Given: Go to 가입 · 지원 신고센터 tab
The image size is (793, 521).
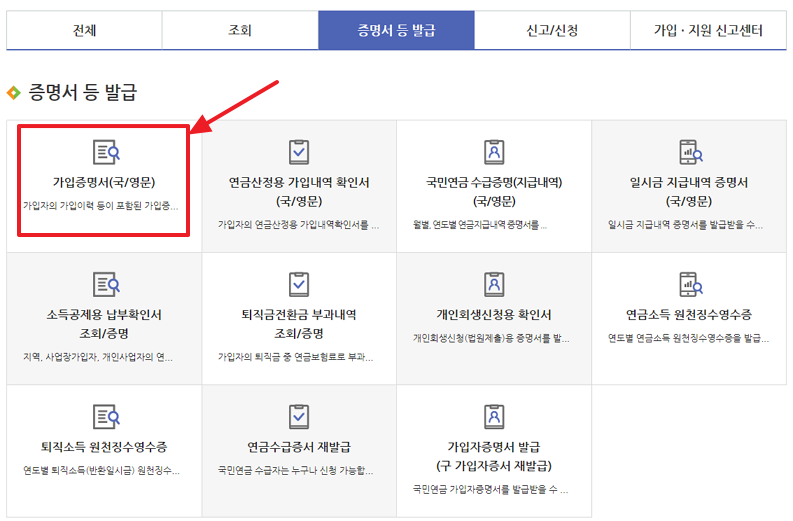Looking at the screenshot, I should (x=708, y=30).
